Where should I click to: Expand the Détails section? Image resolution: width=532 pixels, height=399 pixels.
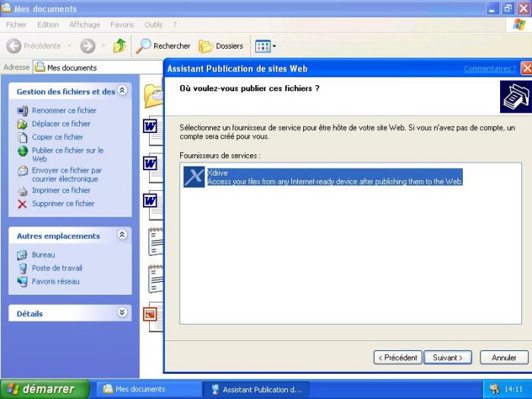[122, 313]
